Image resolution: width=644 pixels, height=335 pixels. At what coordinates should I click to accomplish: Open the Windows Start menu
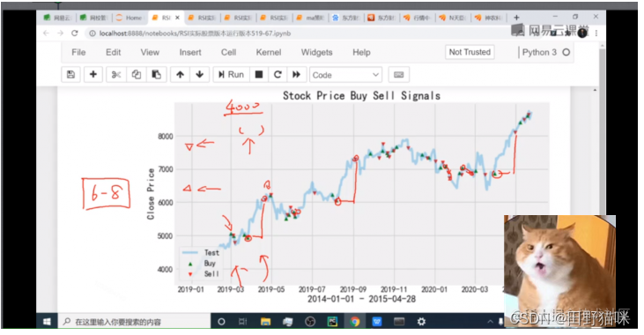[47, 322]
